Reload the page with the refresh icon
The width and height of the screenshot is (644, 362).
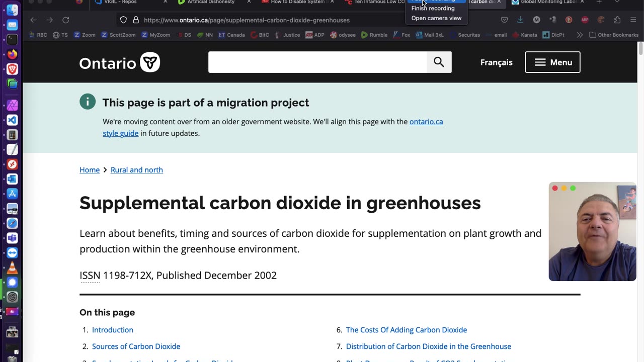tap(65, 20)
